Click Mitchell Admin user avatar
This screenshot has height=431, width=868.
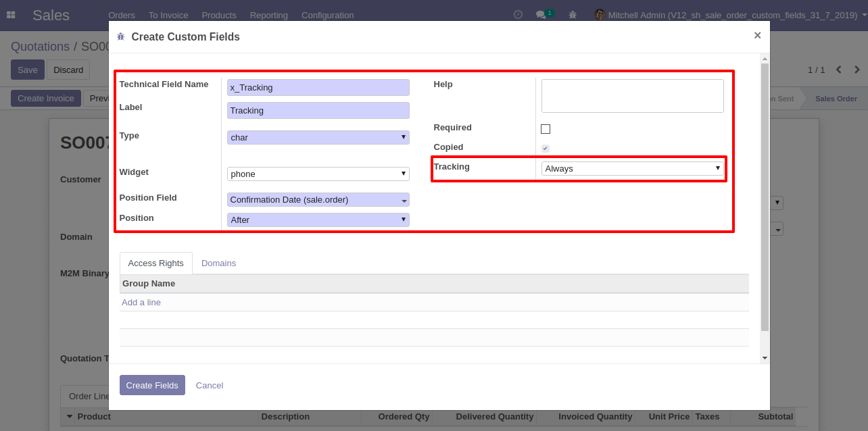point(599,14)
